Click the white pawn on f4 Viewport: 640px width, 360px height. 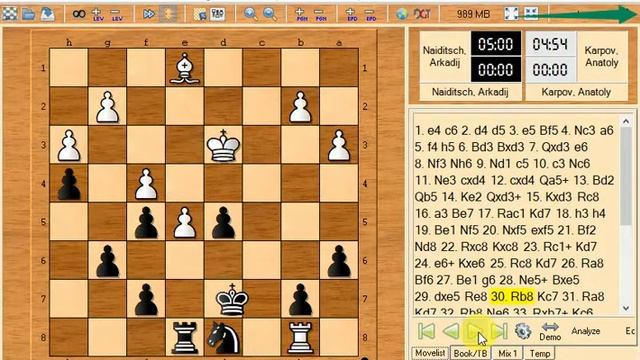pos(146,184)
